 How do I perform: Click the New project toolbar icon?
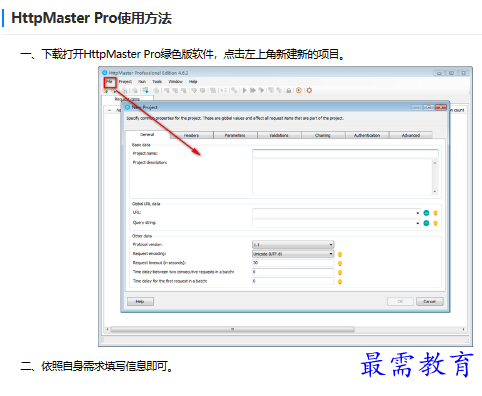106,91
